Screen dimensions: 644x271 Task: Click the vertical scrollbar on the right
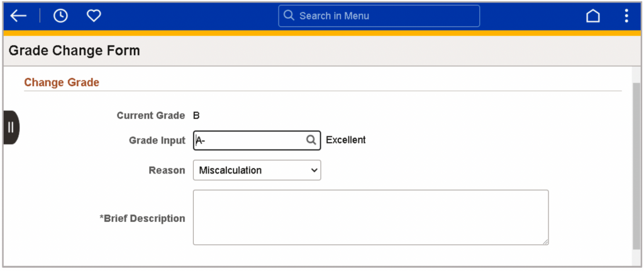(636, 164)
